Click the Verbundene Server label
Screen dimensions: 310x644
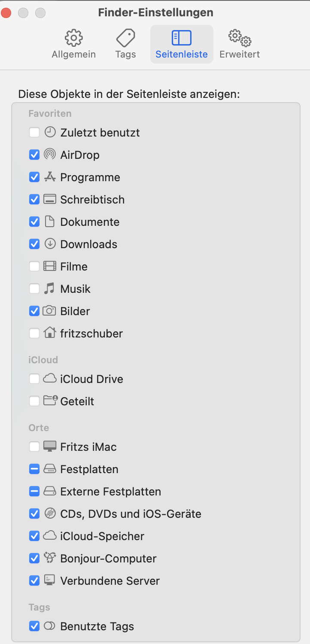pos(110,581)
